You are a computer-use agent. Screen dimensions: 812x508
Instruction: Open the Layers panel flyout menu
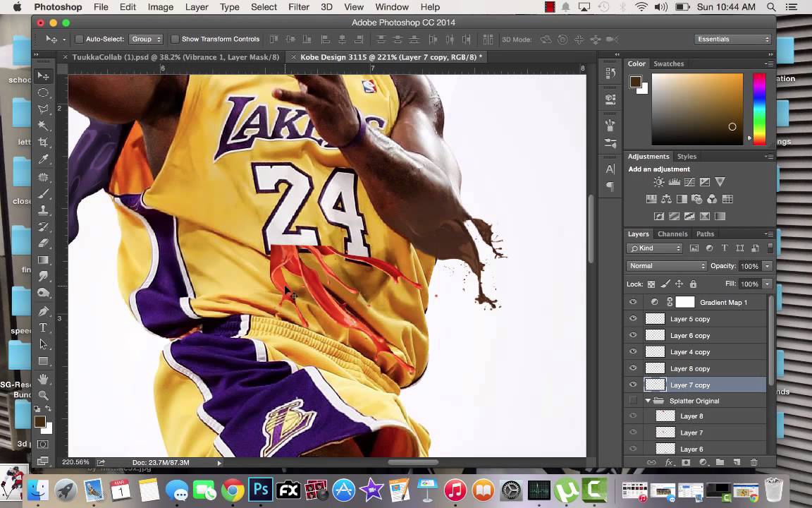point(769,234)
